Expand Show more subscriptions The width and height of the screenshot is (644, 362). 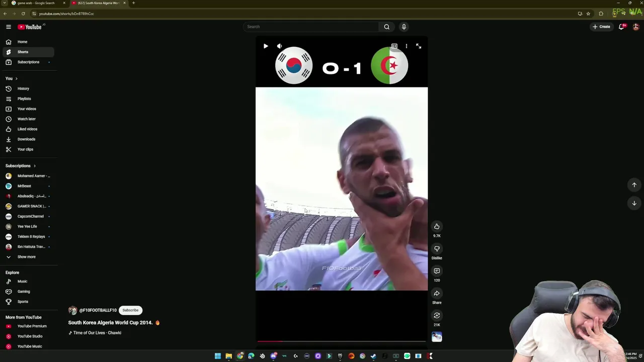point(28,257)
